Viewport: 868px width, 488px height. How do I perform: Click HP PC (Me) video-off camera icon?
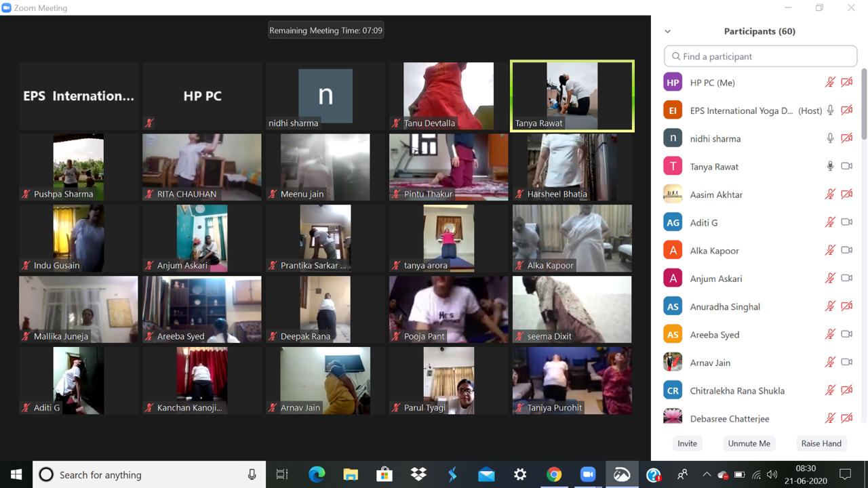846,83
